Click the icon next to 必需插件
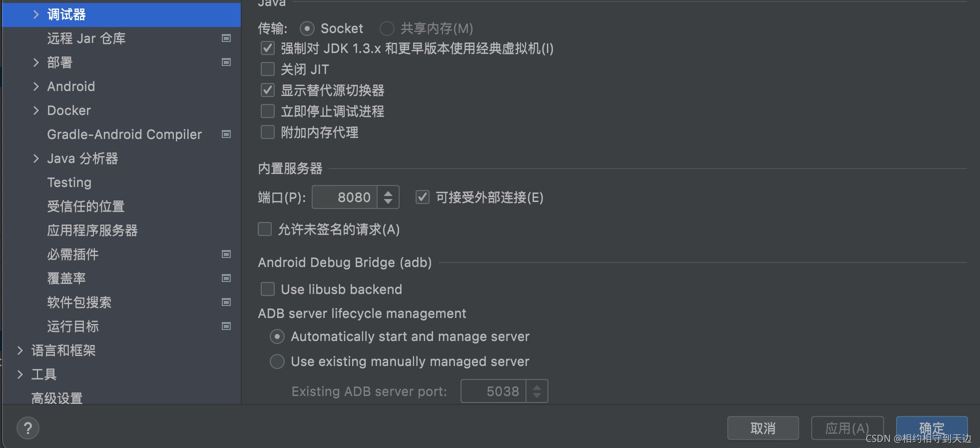The height and width of the screenshot is (448, 980). [226, 254]
